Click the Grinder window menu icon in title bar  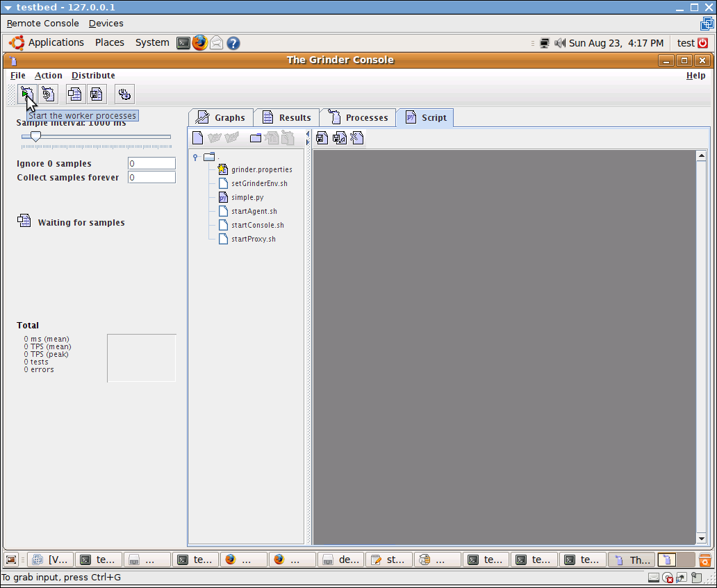(13, 60)
